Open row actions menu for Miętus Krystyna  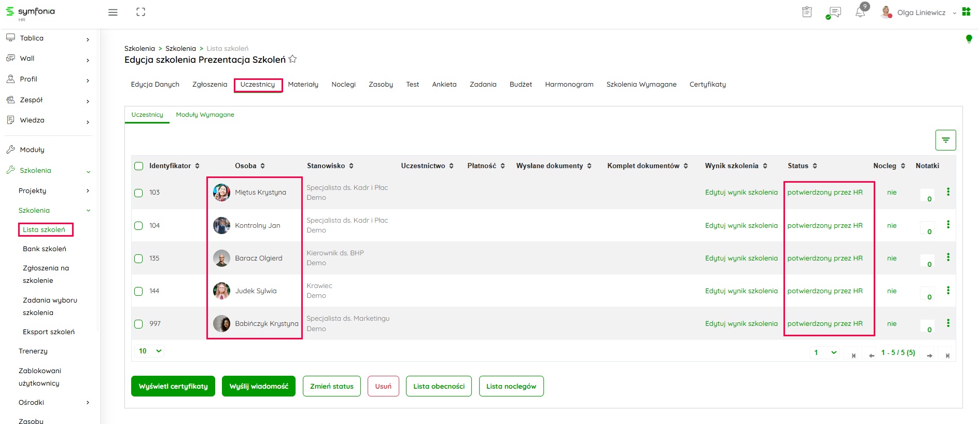(x=948, y=192)
